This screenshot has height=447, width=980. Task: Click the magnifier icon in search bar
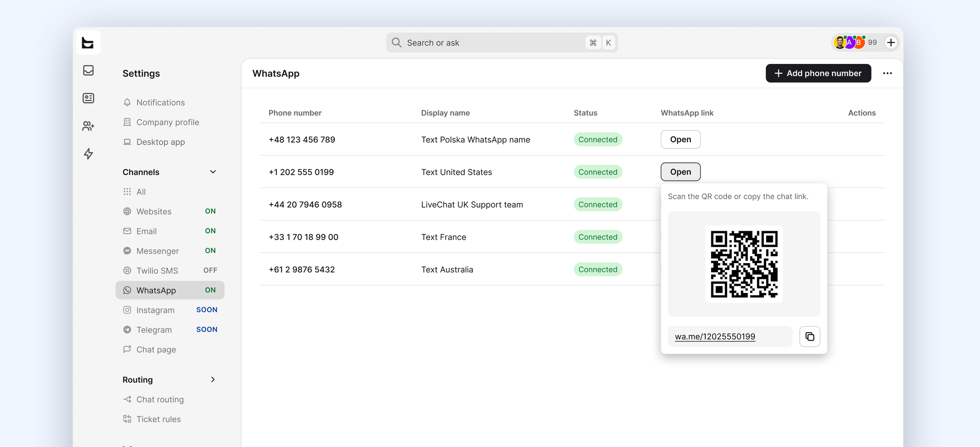(x=396, y=42)
